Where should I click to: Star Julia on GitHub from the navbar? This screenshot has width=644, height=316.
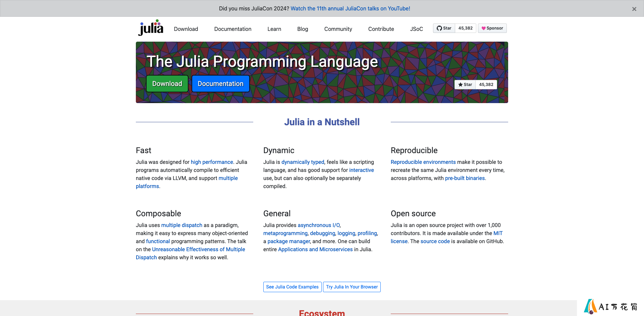tap(444, 28)
